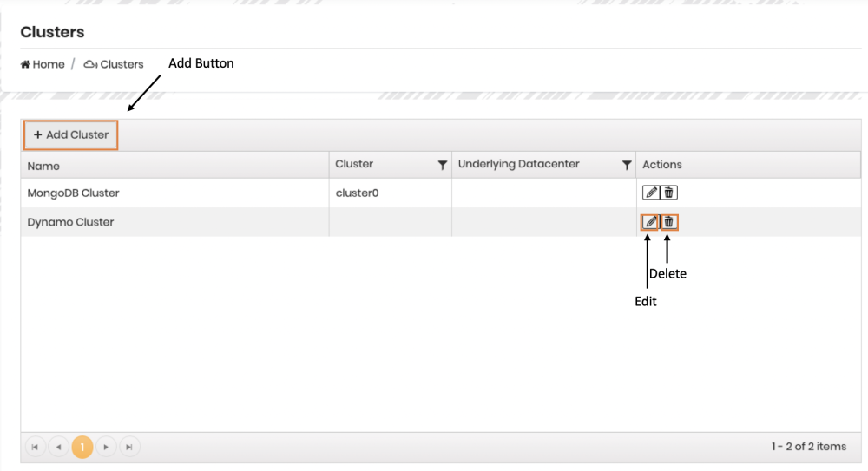Click the trash icon for Dynamo Cluster
Screen dimensions: 868x471
[668, 222]
